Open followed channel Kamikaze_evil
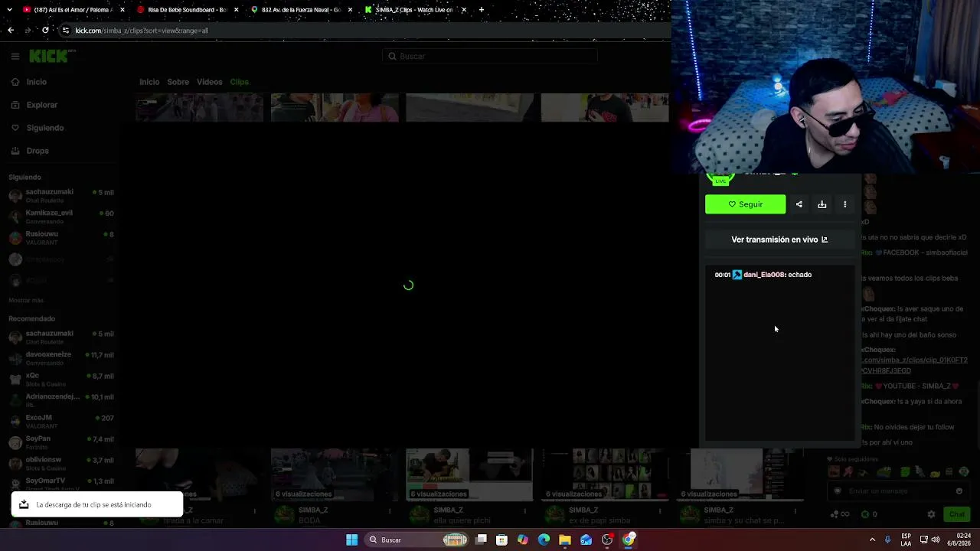 pos(61,217)
